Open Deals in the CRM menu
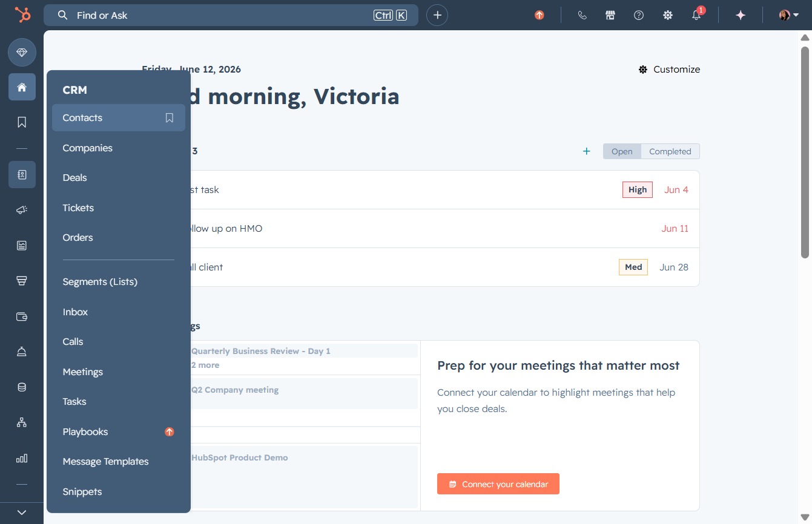 pos(119,177)
